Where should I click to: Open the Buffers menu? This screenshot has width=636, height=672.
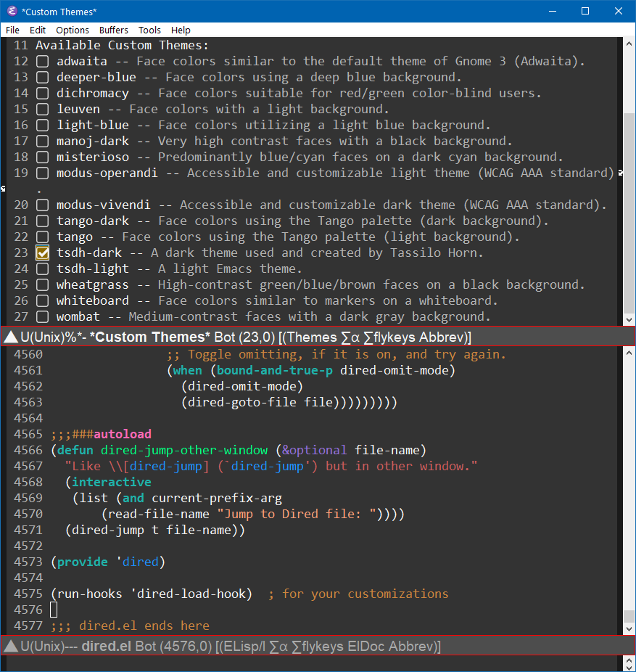click(x=114, y=30)
